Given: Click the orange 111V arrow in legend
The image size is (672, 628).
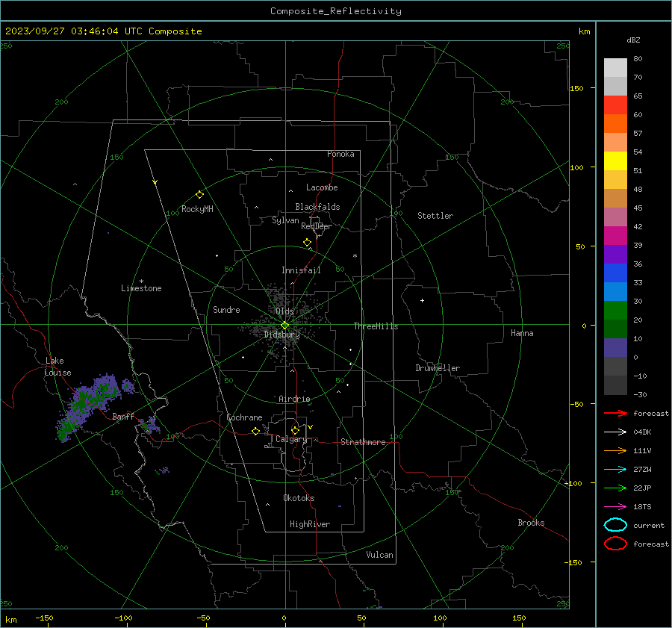Looking at the screenshot, I should click(615, 450).
